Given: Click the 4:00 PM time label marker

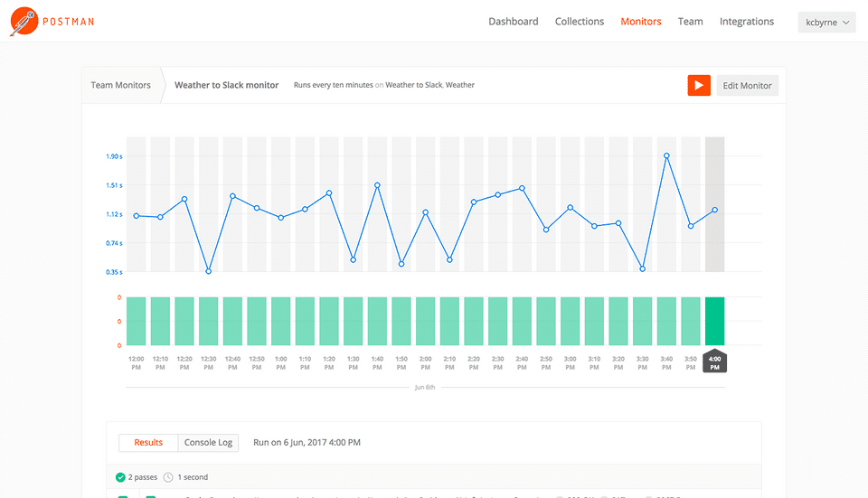Looking at the screenshot, I should 714,362.
